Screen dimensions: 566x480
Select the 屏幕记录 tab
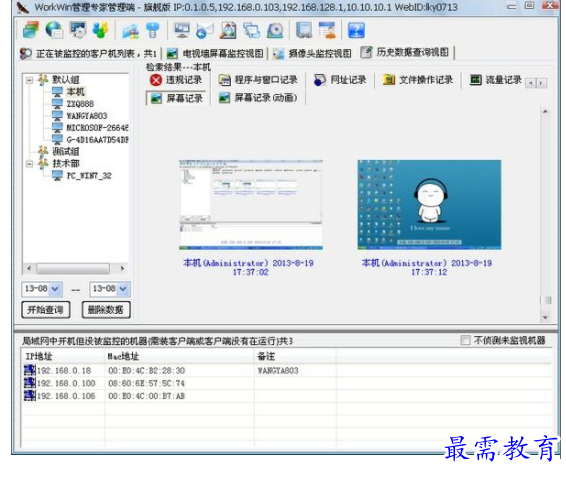click(x=176, y=98)
